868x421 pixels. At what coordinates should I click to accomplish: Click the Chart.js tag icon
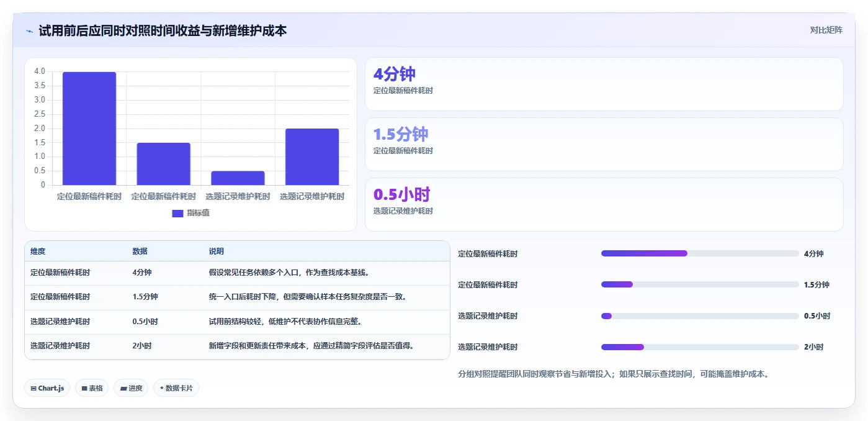coord(34,388)
